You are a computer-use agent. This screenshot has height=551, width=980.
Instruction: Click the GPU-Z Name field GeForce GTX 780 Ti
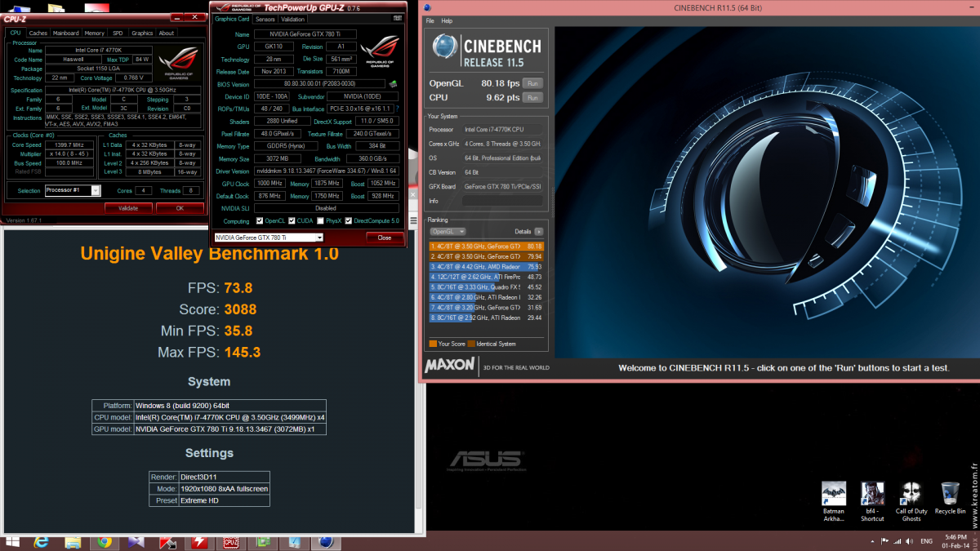307,34
